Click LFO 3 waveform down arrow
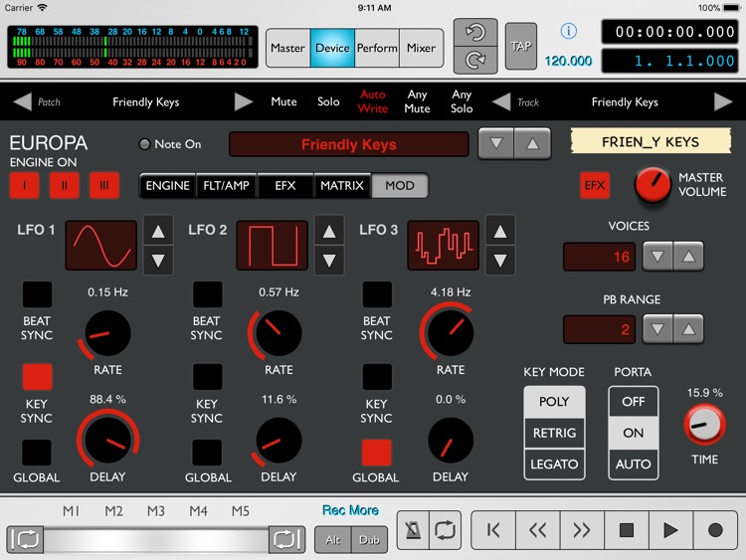Viewport: 746px width, 560px height. click(x=500, y=261)
